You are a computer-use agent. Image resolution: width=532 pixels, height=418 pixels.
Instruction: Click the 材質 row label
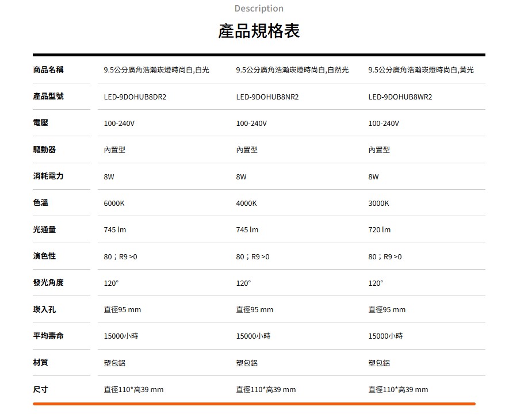click(x=41, y=362)
